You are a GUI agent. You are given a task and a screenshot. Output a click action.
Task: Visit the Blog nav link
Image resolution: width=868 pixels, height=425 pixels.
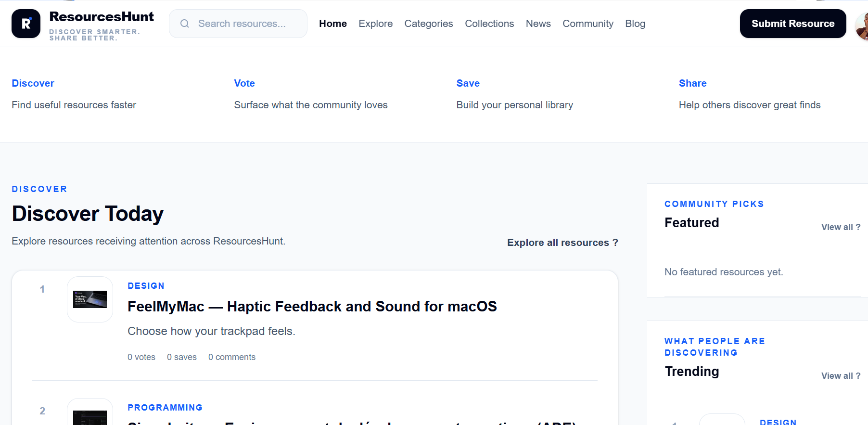pyautogui.click(x=635, y=24)
